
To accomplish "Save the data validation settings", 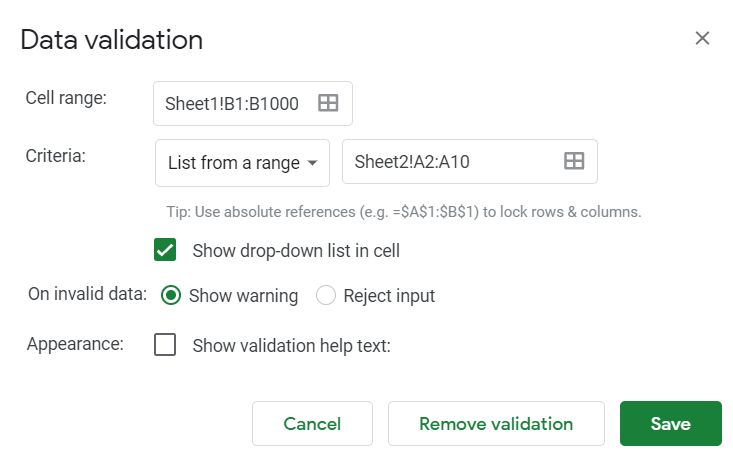I will coord(670,423).
